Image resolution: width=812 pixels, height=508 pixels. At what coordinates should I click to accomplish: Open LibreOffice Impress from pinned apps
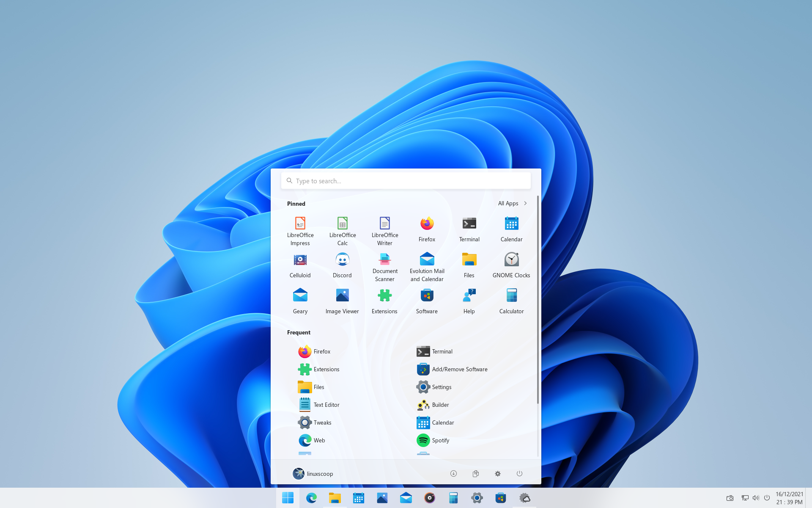(300, 231)
